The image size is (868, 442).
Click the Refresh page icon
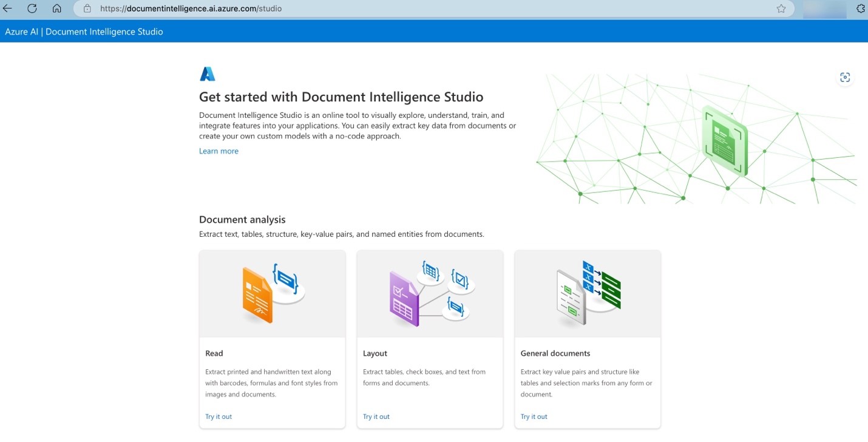point(32,8)
